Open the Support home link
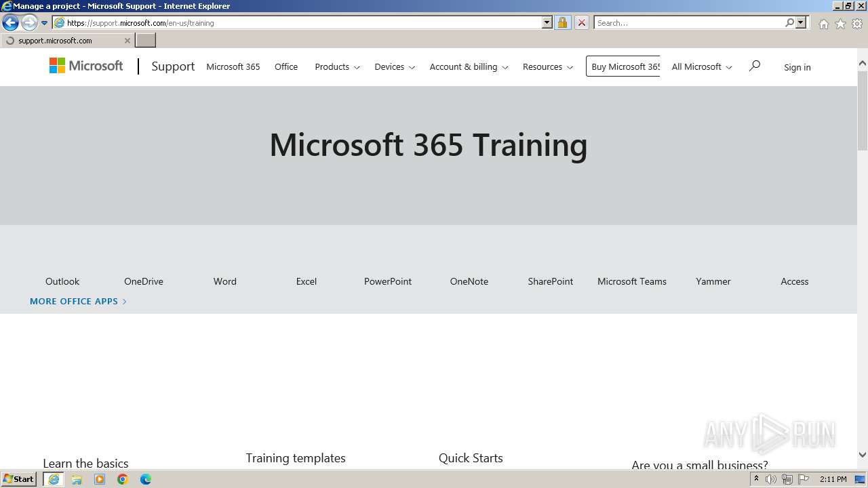The width and height of the screenshot is (868, 488). click(x=173, y=66)
